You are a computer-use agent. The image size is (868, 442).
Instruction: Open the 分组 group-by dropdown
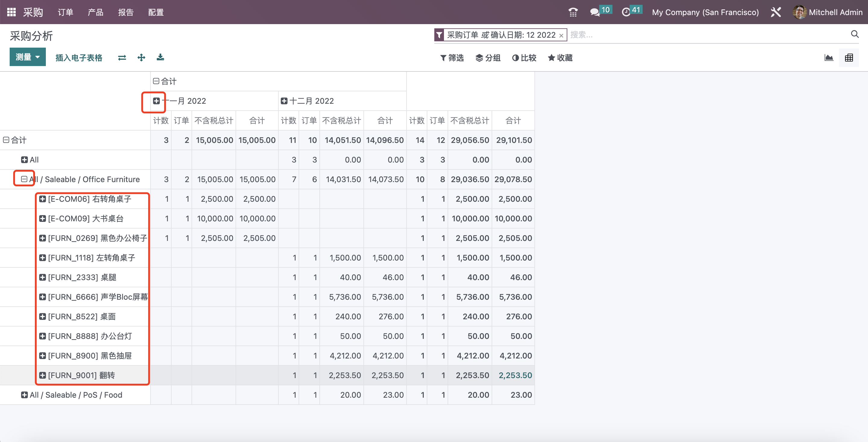pos(488,58)
